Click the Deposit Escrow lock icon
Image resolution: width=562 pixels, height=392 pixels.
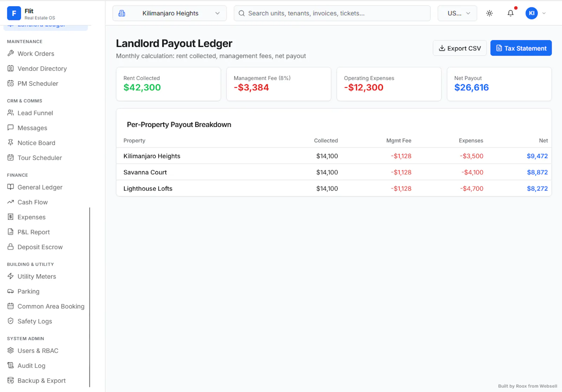[x=11, y=247]
